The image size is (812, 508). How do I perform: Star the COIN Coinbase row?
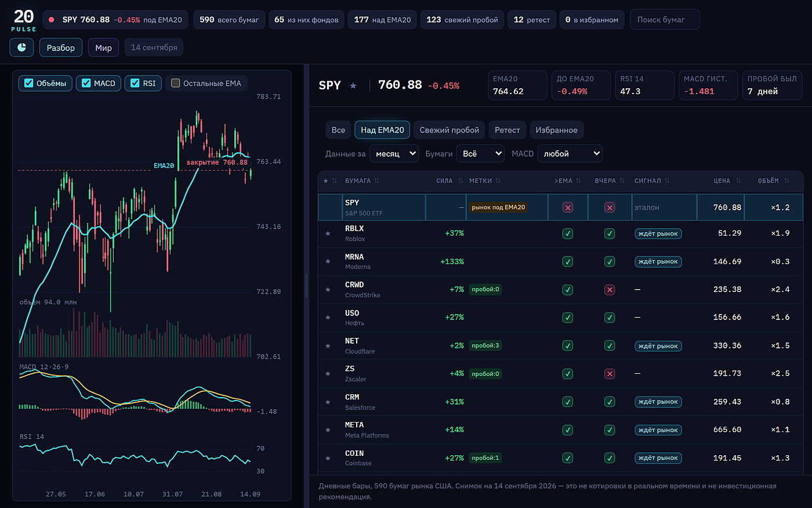pyautogui.click(x=328, y=458)
